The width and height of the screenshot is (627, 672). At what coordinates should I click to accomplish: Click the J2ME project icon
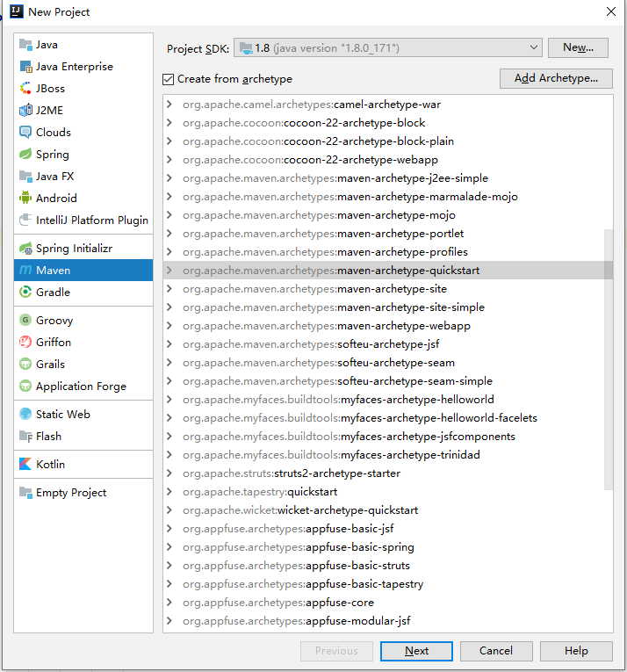click(x=25, y=110)
